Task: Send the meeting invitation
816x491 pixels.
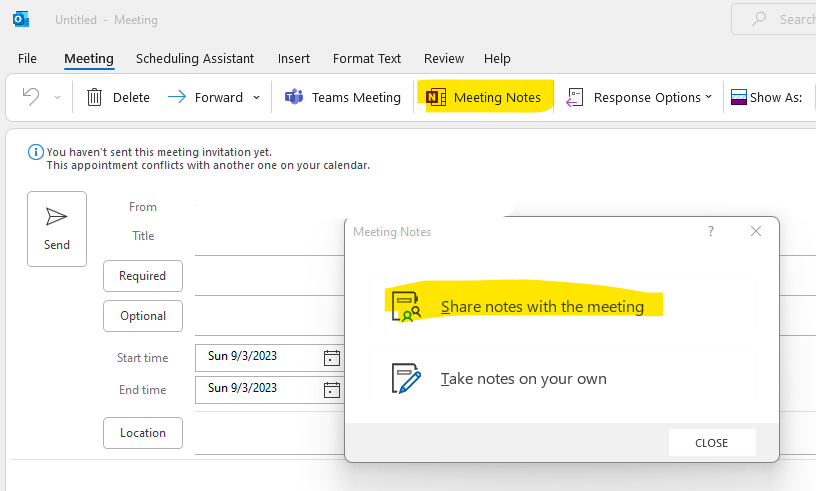Action: coord(57,229)
